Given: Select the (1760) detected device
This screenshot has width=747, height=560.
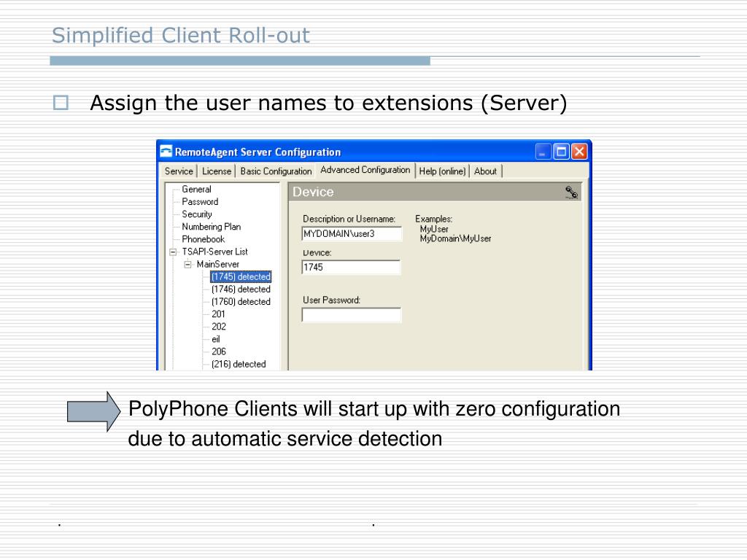Looking at the screenshot, I should click(x=241, y=301).
